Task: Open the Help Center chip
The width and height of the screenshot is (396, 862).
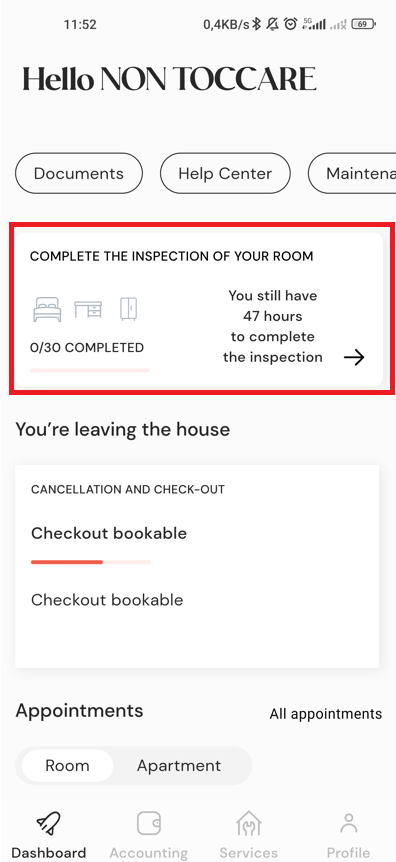Action: pos(225,173)
